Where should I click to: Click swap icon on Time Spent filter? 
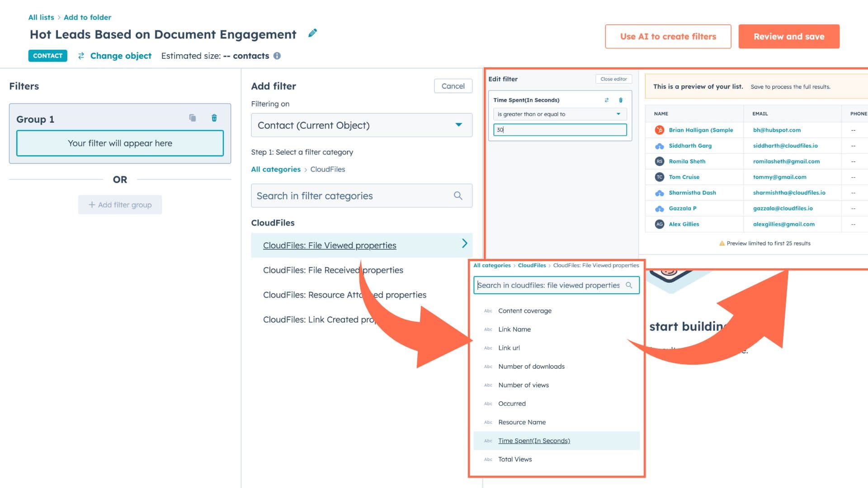coord(607,100)
